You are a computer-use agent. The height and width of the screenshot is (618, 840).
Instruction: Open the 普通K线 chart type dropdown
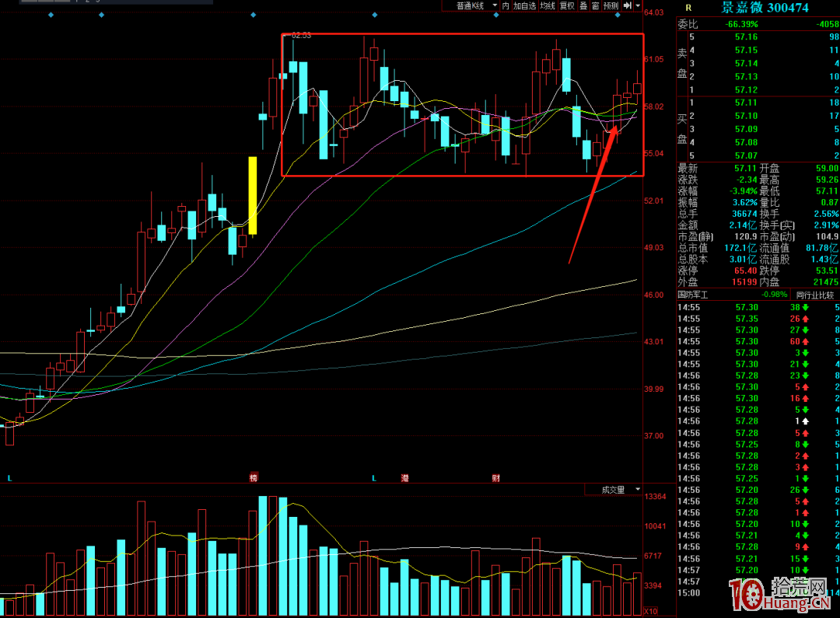[476, 6]
